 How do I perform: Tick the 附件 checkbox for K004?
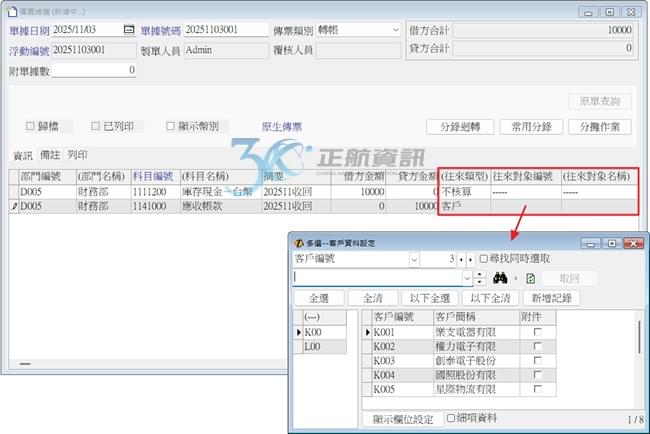tap(537, 375)
